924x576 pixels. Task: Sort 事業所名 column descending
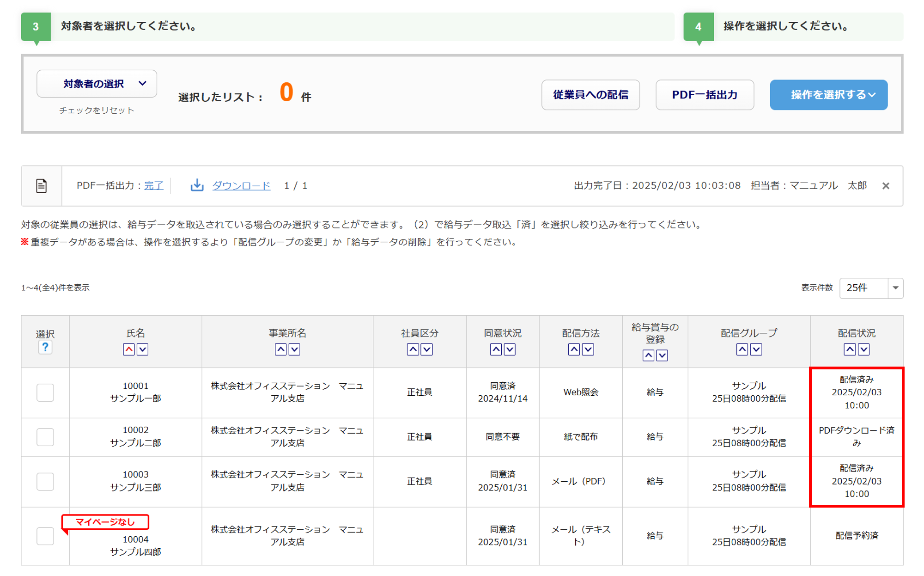click(x=294, y=349)
